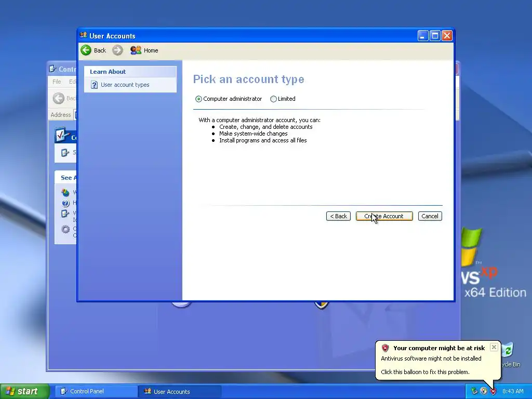Image resolution: width=532 pixels, height=399 pixels.
Task: Click the red shield icon in balloon
Action: tap(385, 348)
